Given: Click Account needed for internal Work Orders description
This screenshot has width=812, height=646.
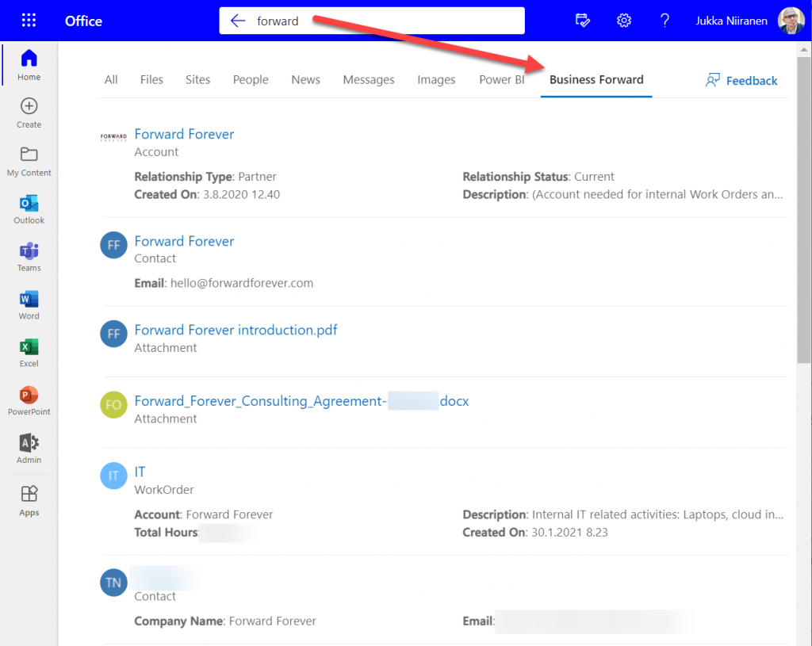Looking at the screenshot, I should [x=623, y=195].
